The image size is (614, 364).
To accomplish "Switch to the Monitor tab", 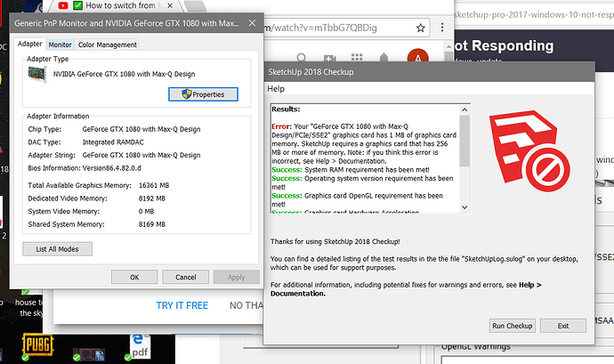I will pyautogui.click(x=60, y=44).
